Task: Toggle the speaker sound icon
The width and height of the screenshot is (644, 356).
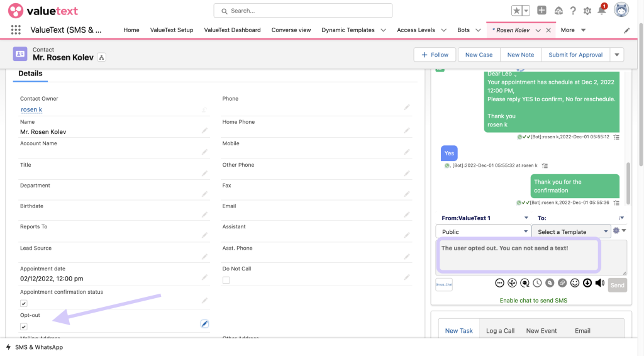Action: point(600,283)
